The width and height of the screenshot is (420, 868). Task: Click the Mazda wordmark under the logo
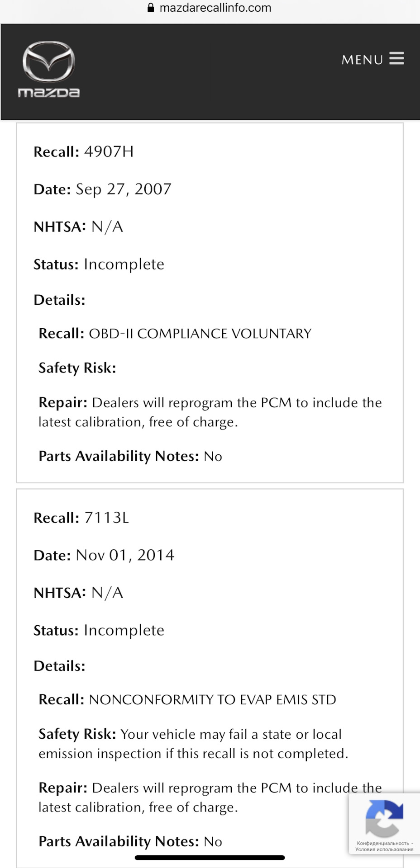tap(49, 93)
